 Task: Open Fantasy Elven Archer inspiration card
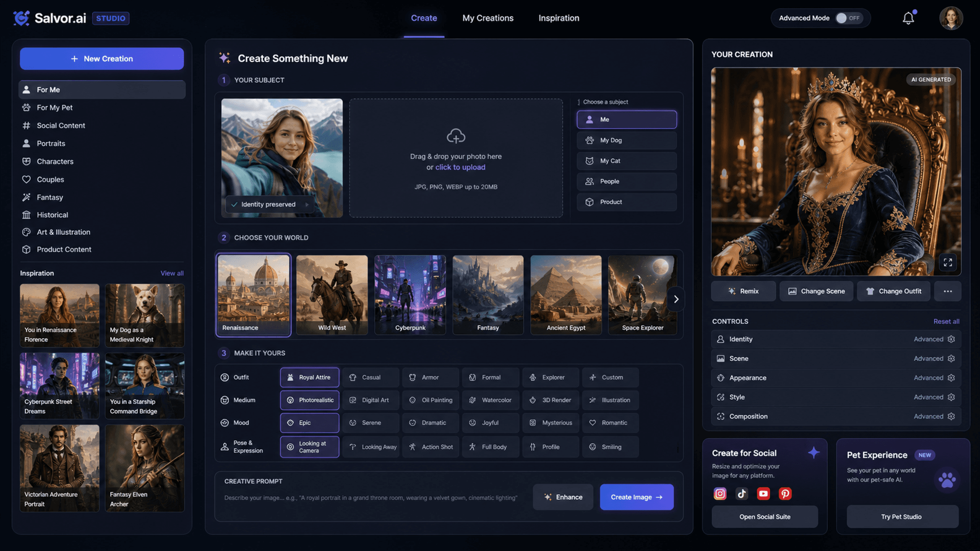[145, 468]
